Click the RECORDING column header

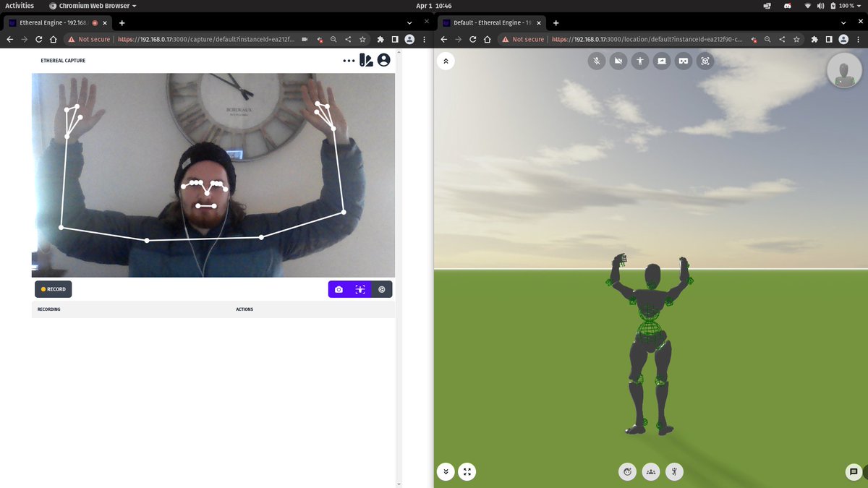[49, 309]
